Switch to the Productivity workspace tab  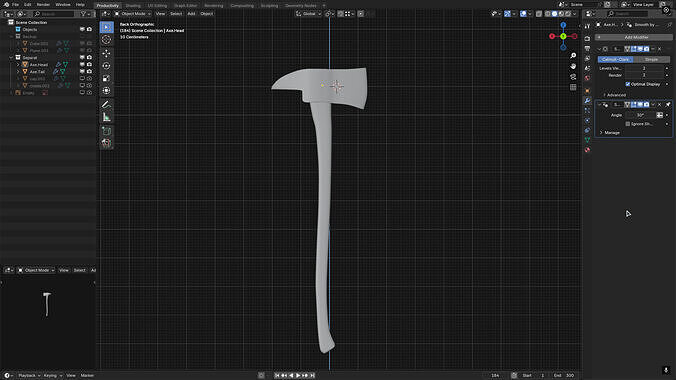coord(107,6)
